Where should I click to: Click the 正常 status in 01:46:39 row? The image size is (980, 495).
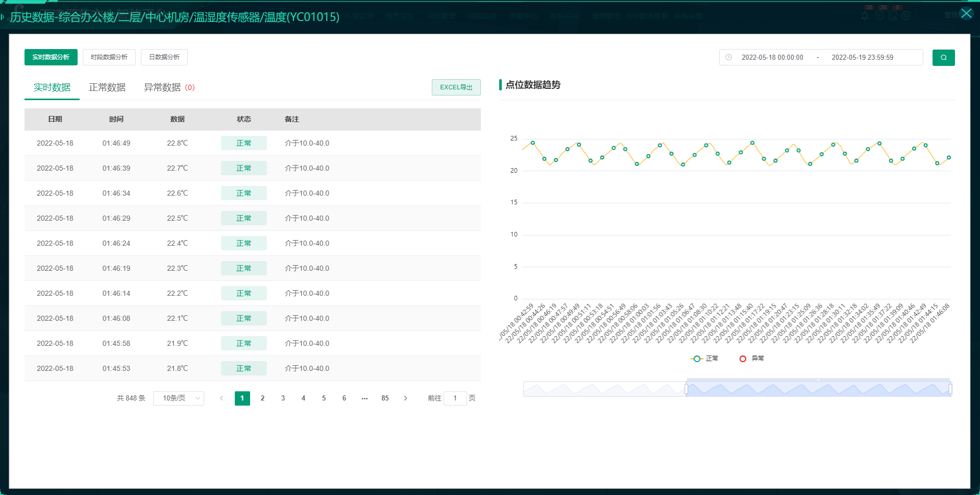point(244,168)
